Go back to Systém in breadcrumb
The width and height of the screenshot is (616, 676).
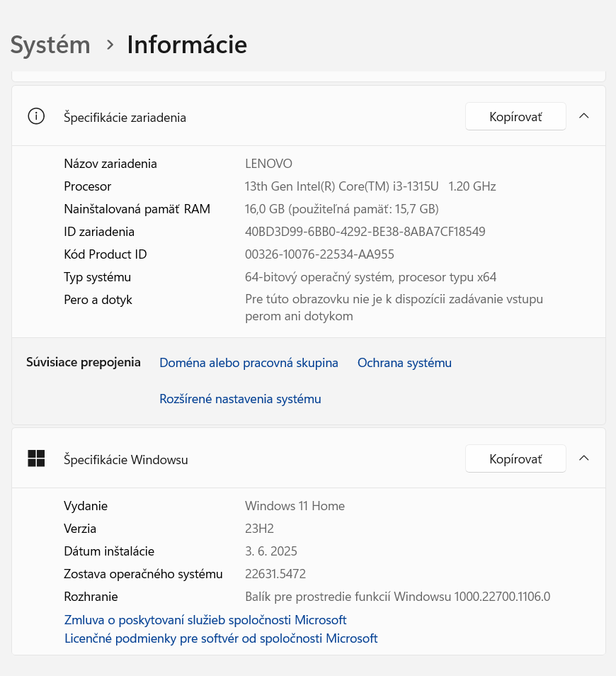point(50,45)
